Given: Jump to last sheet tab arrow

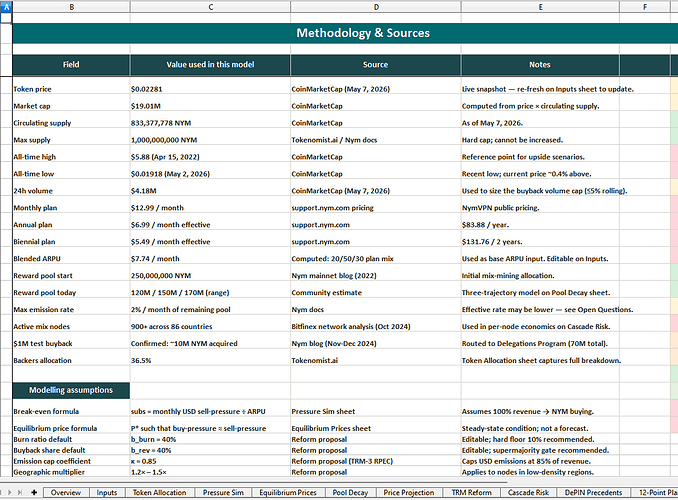Looking at the screenshot, I should pos(19,492).
